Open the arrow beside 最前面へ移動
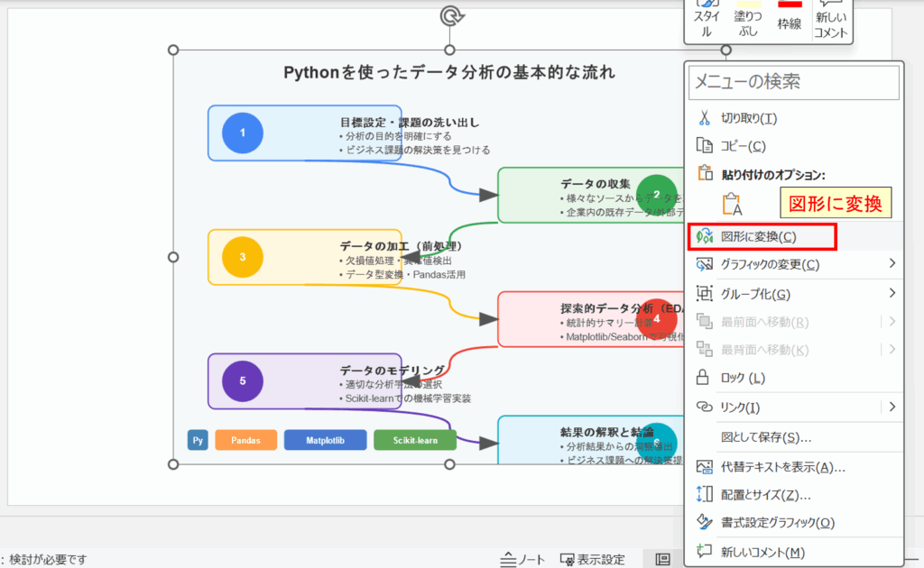This screenshot has width=924, height=568. pos(892,321)
